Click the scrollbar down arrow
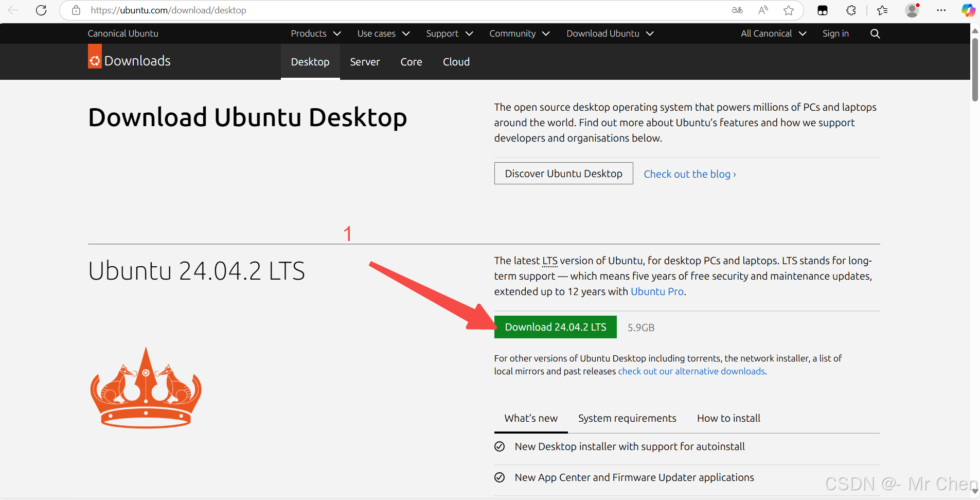The width and height of the screenshot is (980, 500). click(x=975, y=491)
